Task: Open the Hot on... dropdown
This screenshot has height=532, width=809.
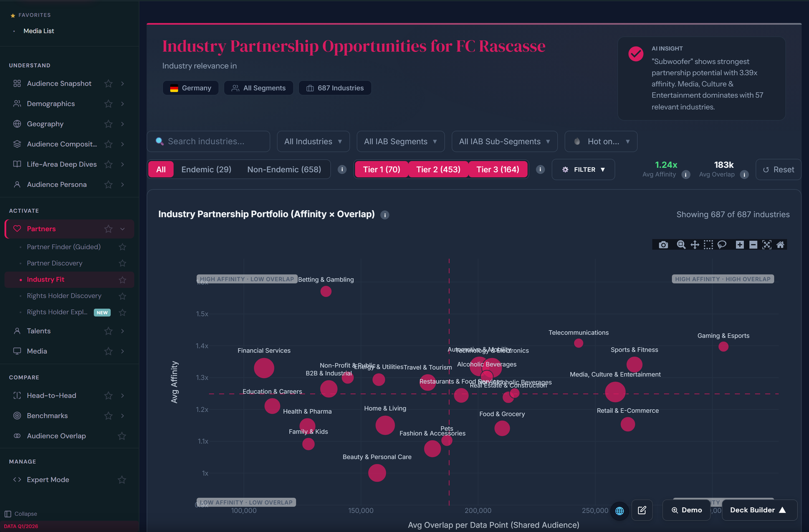Action: coord(601,141)
